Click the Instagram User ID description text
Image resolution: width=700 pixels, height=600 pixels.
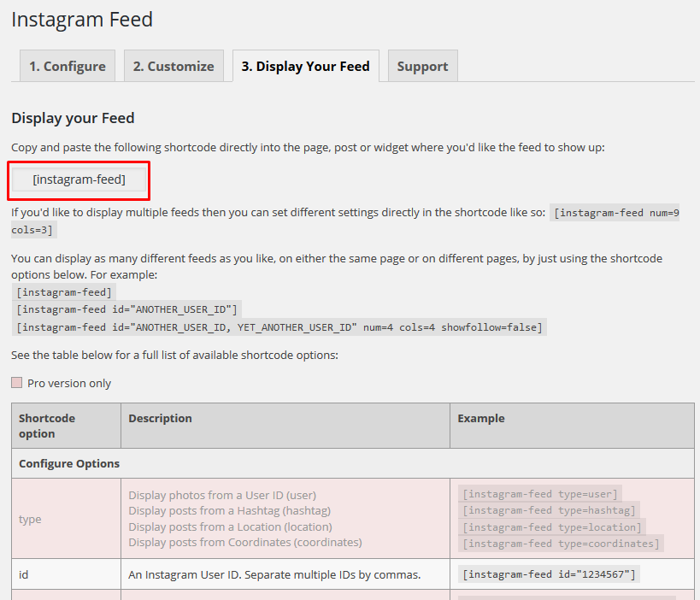point(274,574)
